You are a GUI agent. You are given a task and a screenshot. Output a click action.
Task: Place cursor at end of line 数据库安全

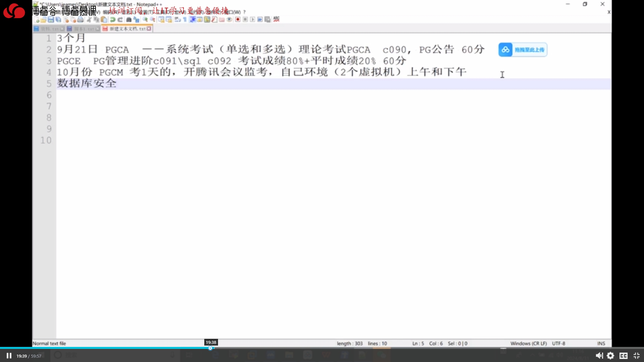click(x=117, y=84)
